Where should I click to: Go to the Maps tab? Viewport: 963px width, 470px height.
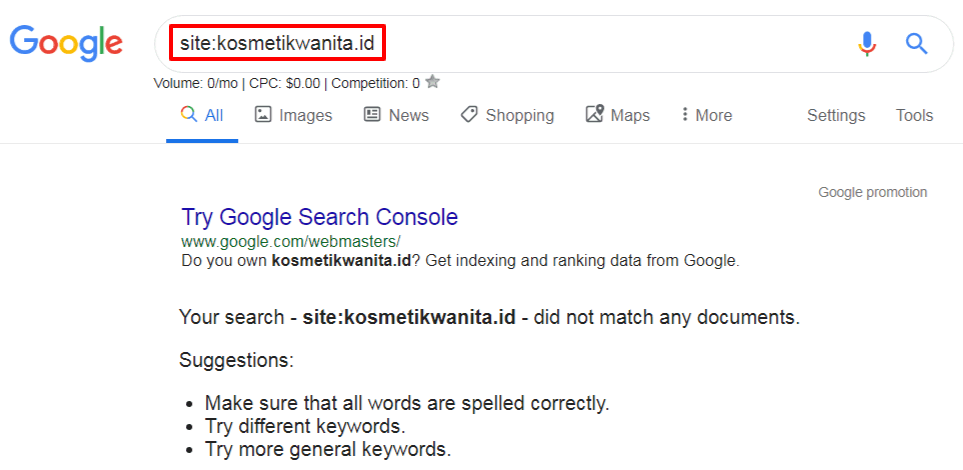pyautogui.click(x=617, y=115)
